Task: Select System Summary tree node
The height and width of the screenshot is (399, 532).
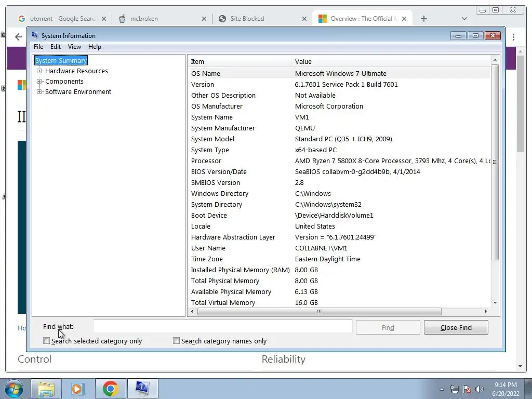Action: pos(61,60)
